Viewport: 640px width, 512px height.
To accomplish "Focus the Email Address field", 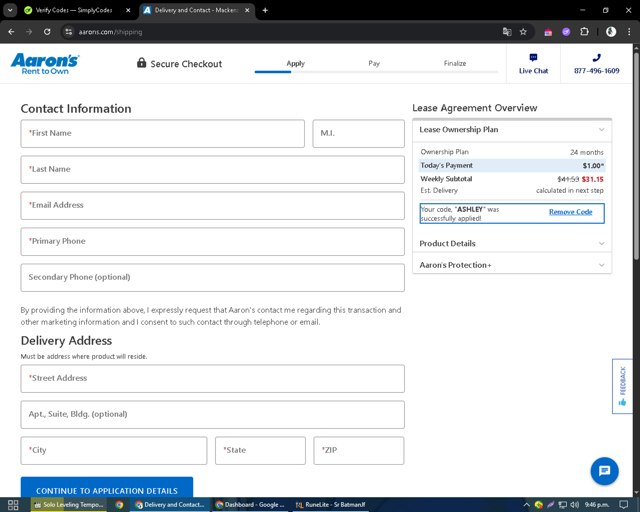I will 213,205.
